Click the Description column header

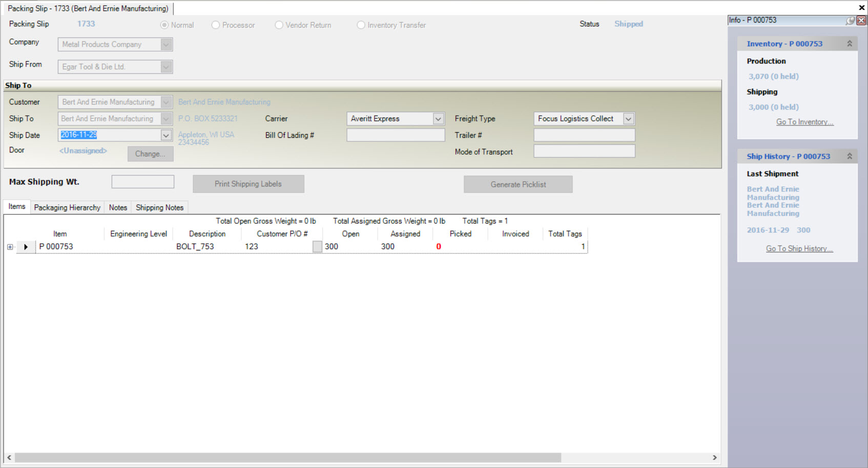pos(207,234)
